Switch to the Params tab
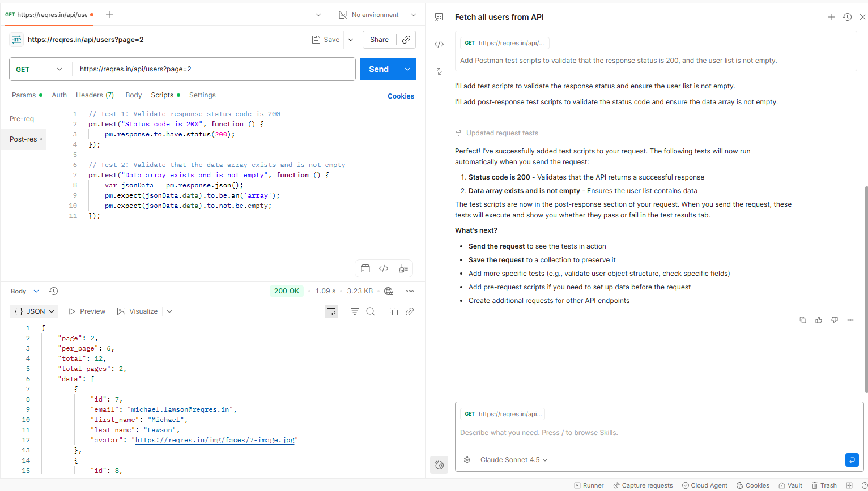 [27, 95]
